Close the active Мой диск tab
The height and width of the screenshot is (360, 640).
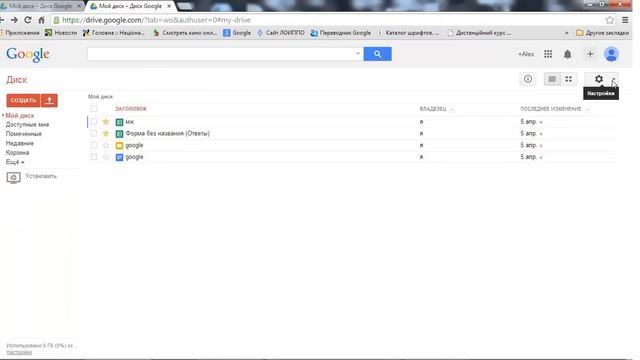169,6
